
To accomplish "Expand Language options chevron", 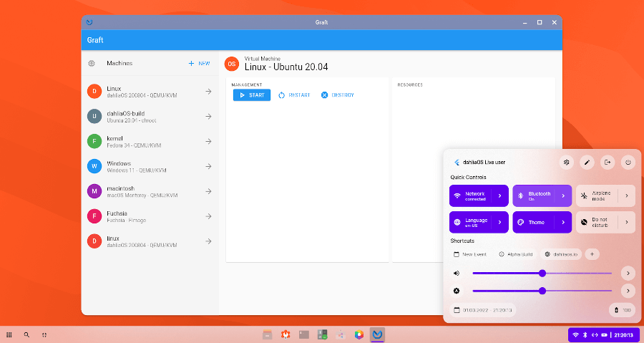I will [x=500, y=222].
